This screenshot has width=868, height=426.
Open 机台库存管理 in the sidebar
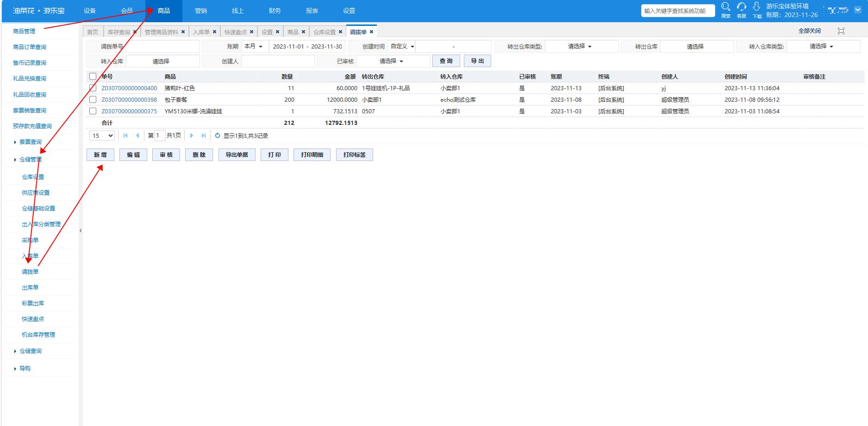[x=38, y=335]
